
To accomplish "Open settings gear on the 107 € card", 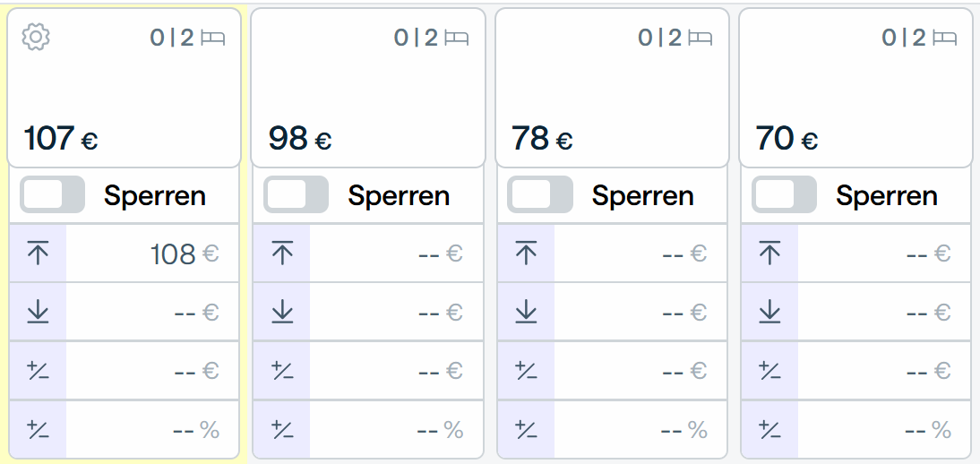I will (36, 38).
